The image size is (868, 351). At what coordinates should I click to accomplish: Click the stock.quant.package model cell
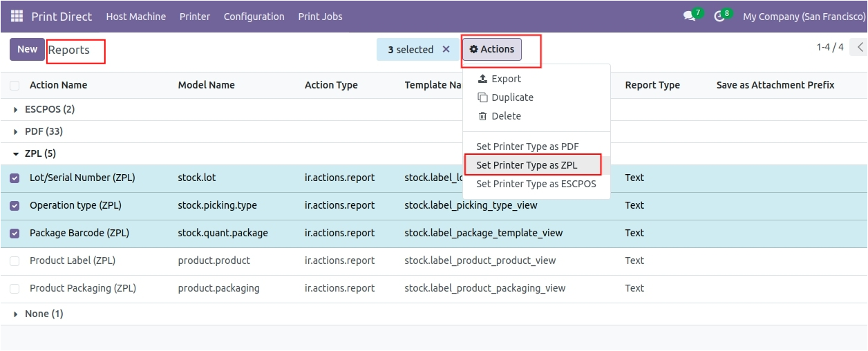click(x=223, y=233)
